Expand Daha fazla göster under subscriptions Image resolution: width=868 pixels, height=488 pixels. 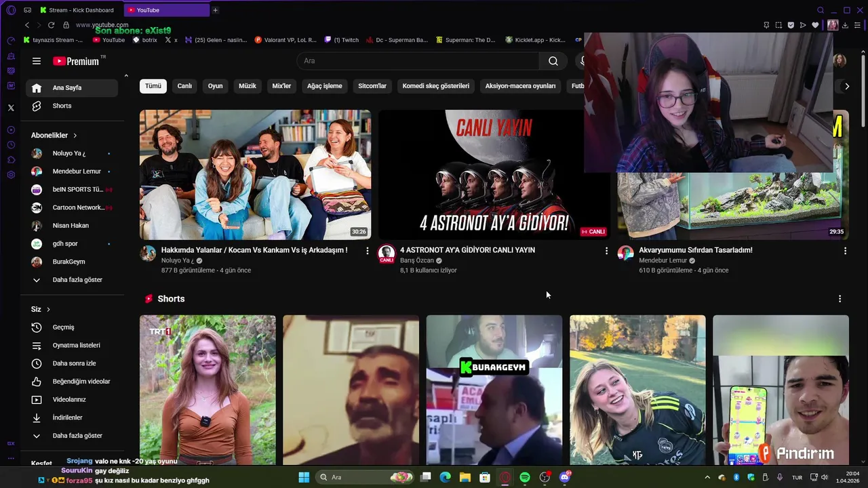click(x=72, y=280)
